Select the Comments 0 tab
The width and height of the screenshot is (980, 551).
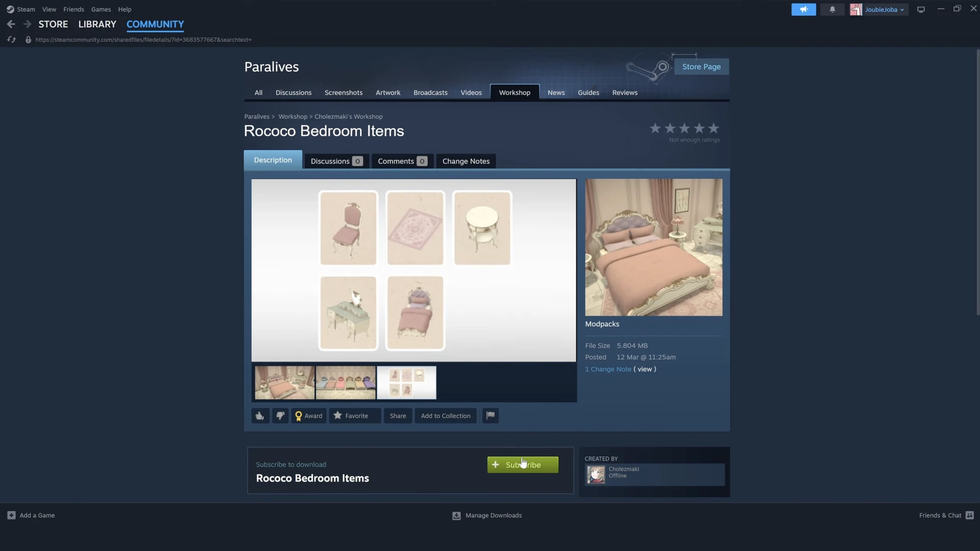pyautogui.click(x=402, y=161)
